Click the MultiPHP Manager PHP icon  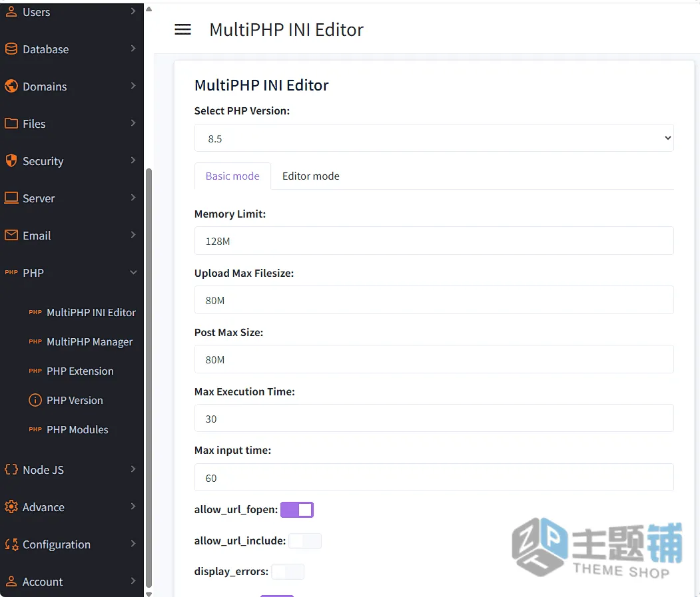[35, 341]
